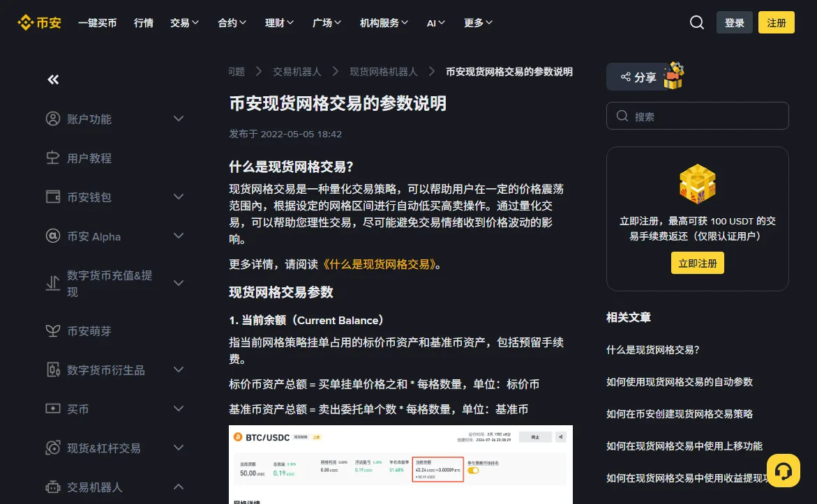Expand the 现货&杠杆交易 chevron

coord(178,448)
